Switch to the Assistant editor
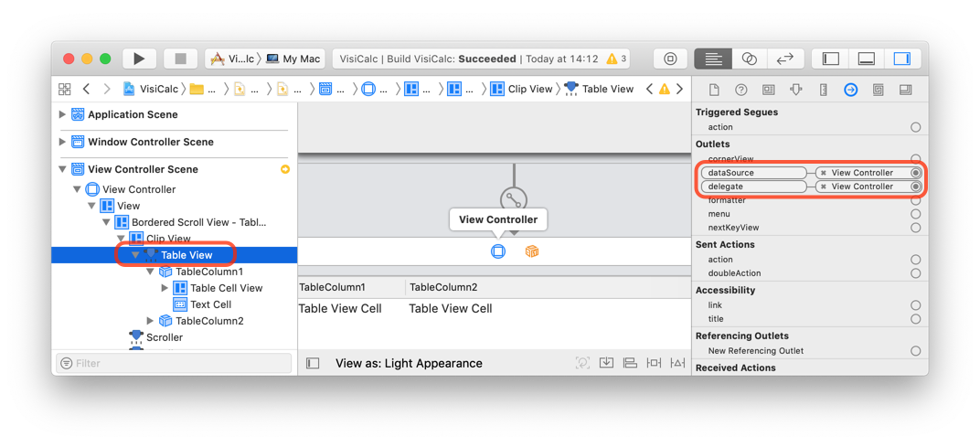The image size is (980, 437). (749, 59)
